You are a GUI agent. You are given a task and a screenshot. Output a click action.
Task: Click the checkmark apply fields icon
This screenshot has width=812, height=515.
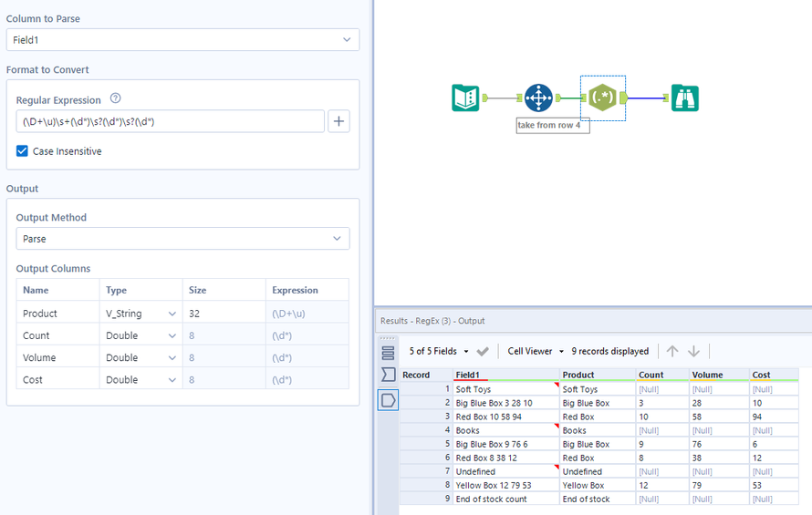coord(483,352)
